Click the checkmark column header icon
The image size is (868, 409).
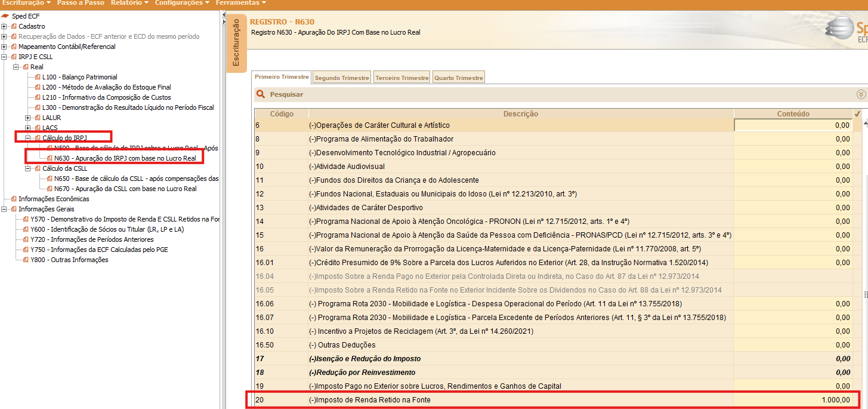point(857,113)
